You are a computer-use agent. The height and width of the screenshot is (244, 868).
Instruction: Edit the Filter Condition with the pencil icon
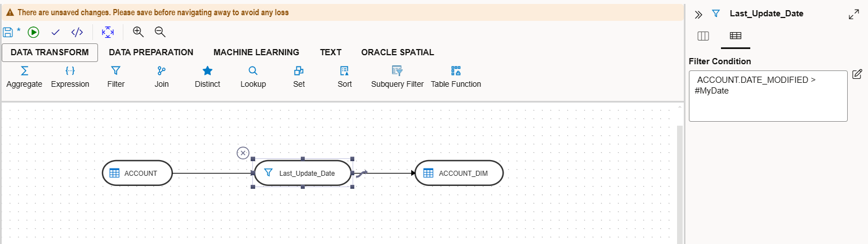click(x=857, y=74)
